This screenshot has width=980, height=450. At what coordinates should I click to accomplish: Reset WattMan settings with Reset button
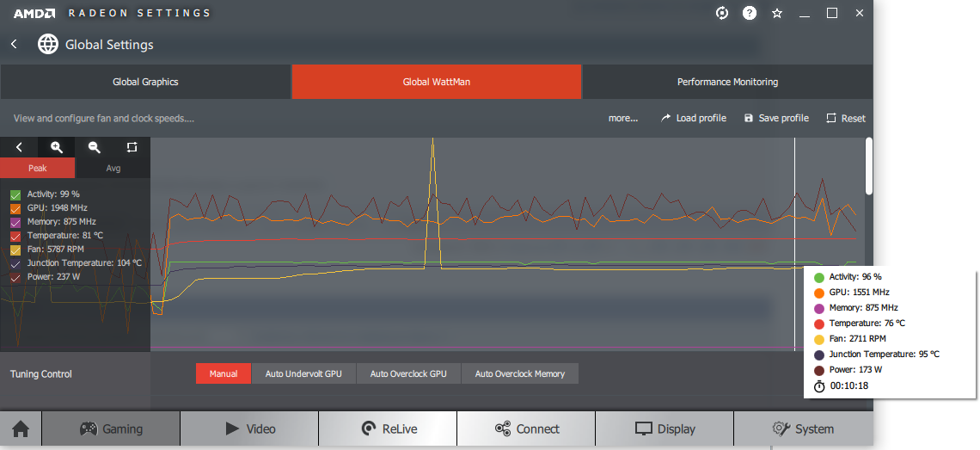846,118
